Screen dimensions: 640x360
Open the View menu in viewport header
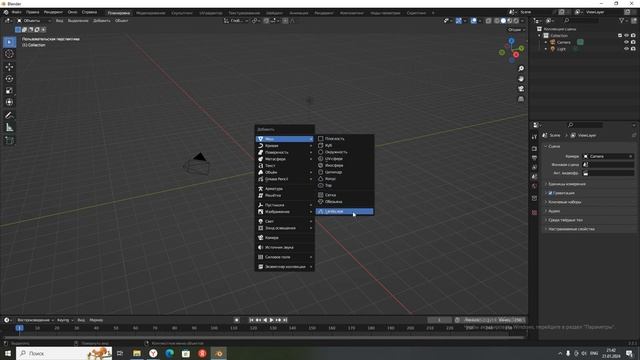(60, 20)
